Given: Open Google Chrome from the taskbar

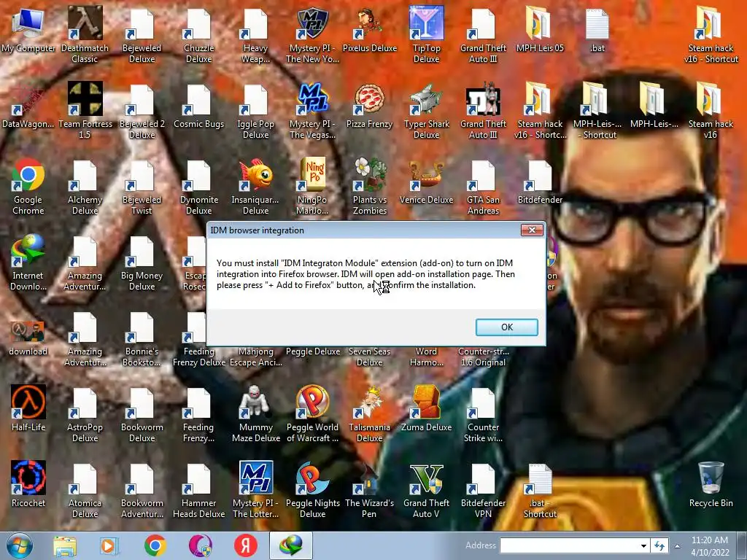Looking at the screenshot, I should click(155, 546).
